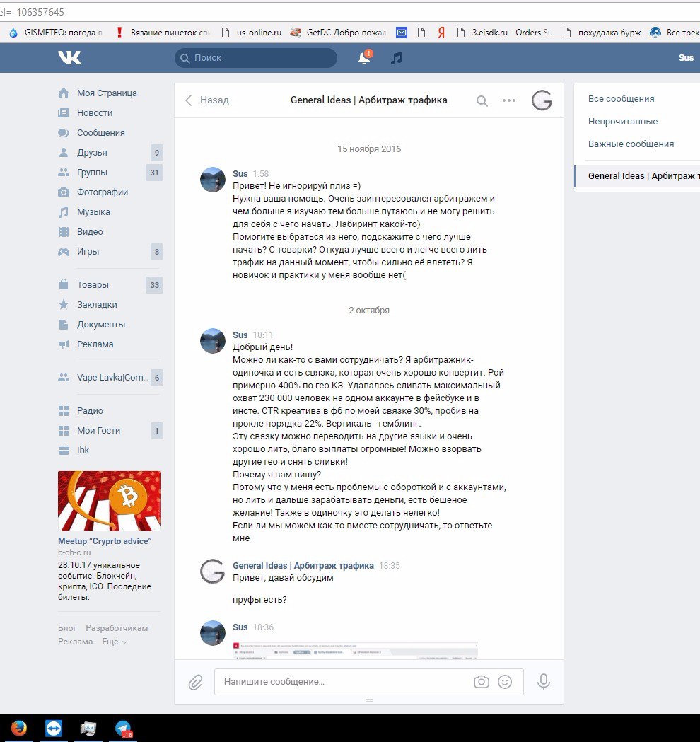Open TeamViewer from the taskbar
The image size is (700, 742).
54,729
